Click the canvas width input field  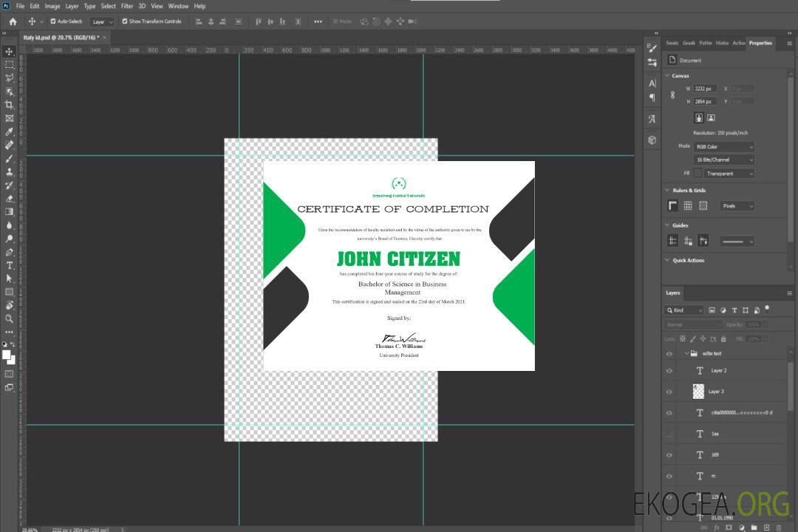tap(705, 89)
